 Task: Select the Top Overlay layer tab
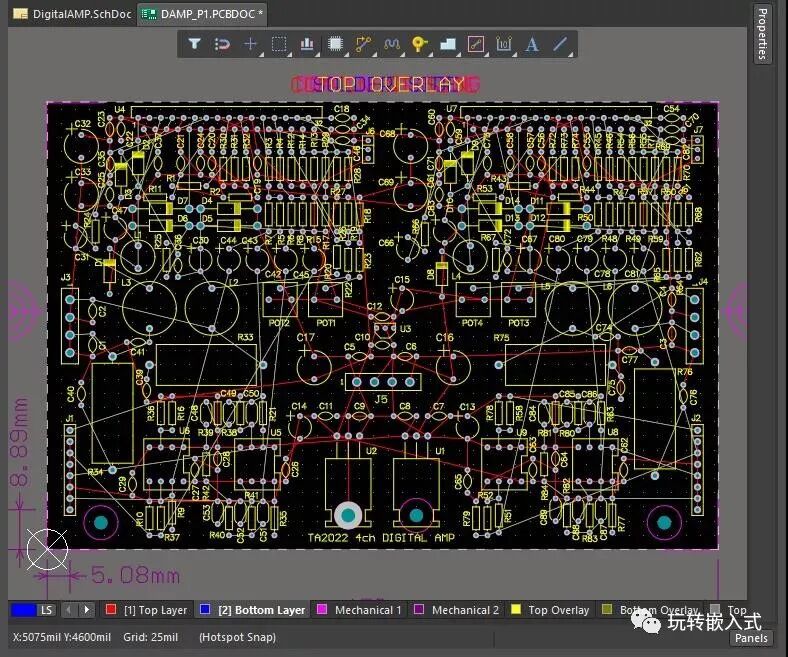550,610
